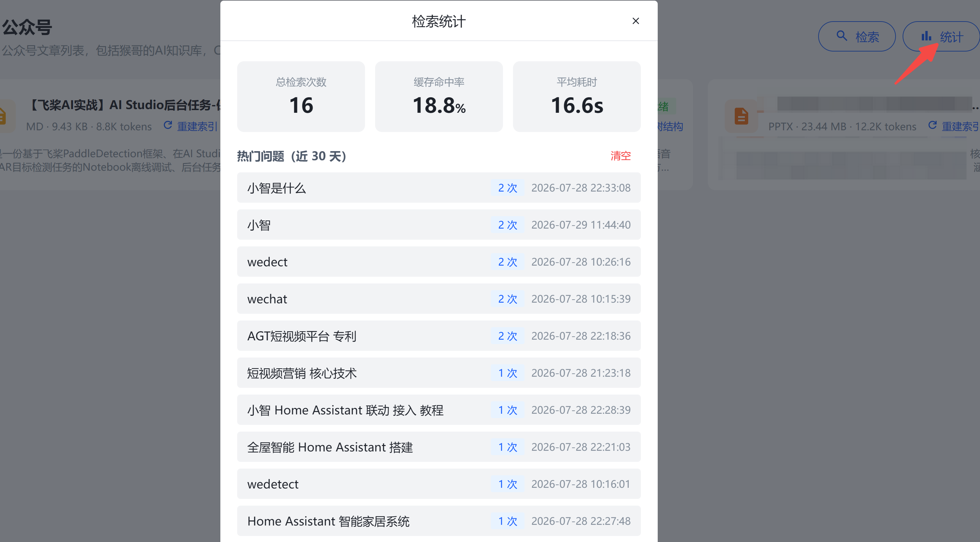The height and width of the screenshot is (542, 980).
Task: Click the 热门问题（近 30 天） heading
Action: pos(292,156)
